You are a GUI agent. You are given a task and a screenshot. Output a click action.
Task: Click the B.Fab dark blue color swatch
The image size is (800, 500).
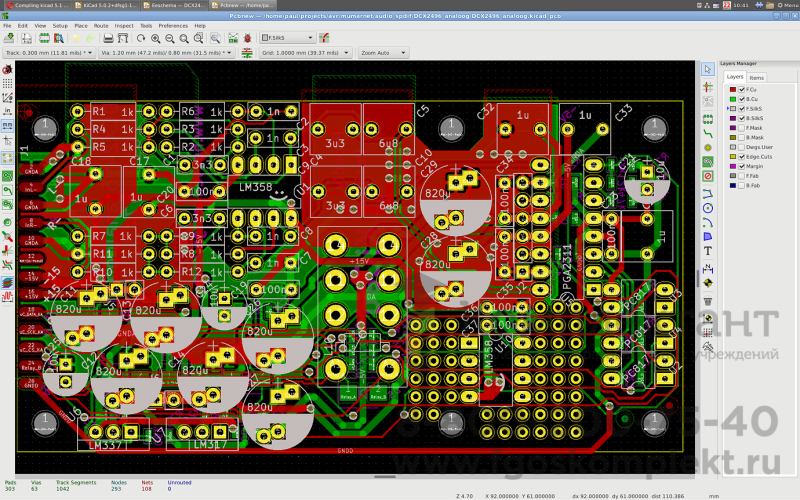(x=733, y=186)
